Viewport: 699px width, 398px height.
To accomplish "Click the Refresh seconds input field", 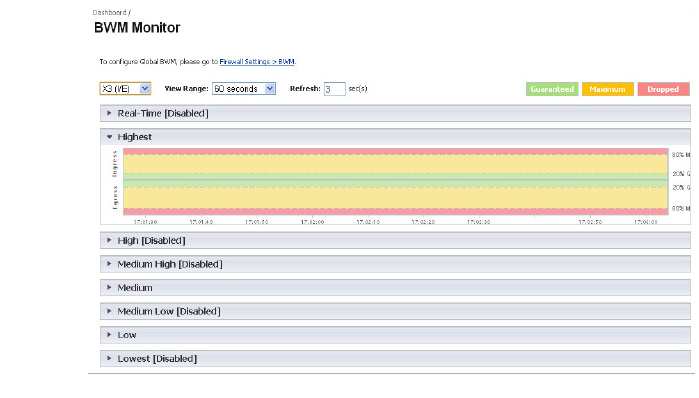I will [334, 89].
